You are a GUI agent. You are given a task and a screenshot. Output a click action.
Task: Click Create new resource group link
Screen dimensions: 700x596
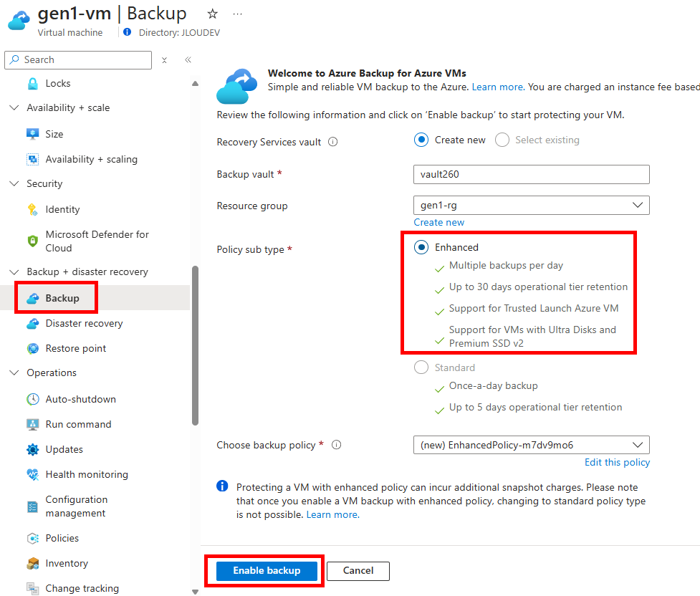click(x=438, y=222)
